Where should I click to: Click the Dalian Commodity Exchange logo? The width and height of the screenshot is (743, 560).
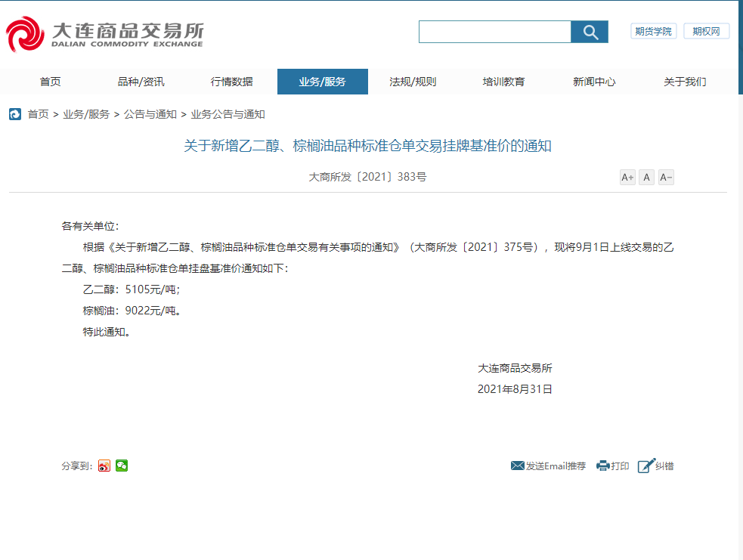[x=104, y=35]
